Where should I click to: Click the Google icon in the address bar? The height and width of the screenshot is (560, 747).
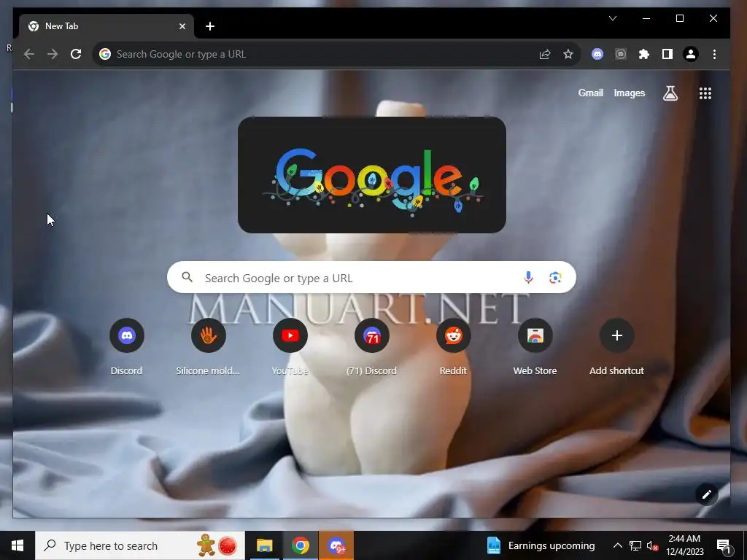(x=105, y=54)
